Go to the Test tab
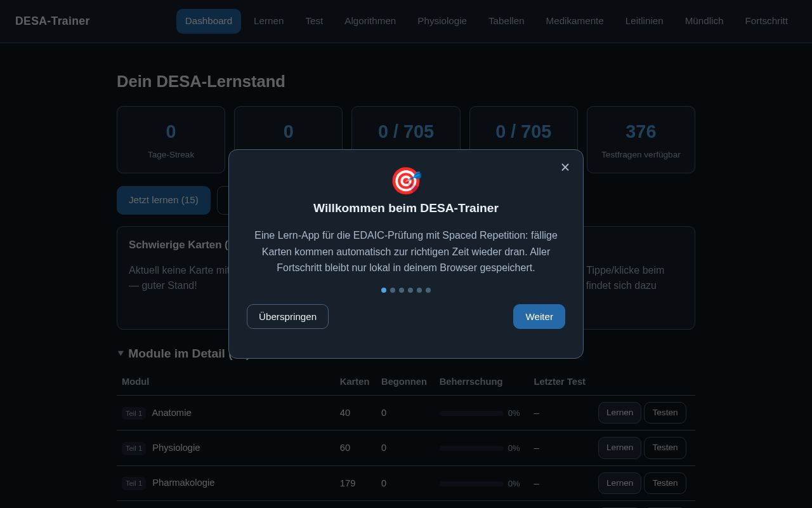Viewport: 812px width, 508px height. 314,21
